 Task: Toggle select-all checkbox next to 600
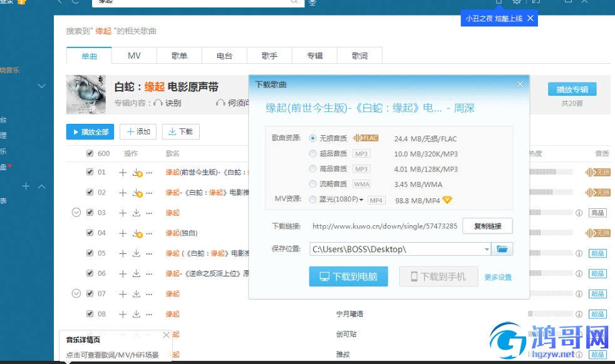(90, 153)
